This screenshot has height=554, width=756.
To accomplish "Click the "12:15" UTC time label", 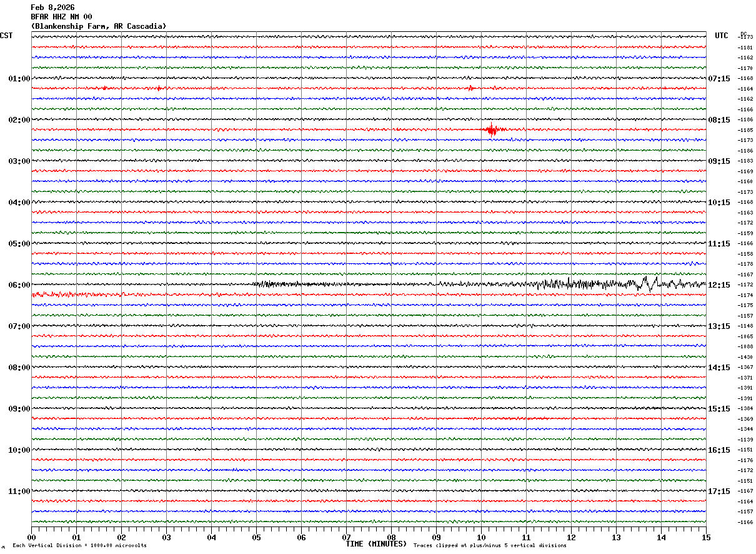I will coord(719,285).
